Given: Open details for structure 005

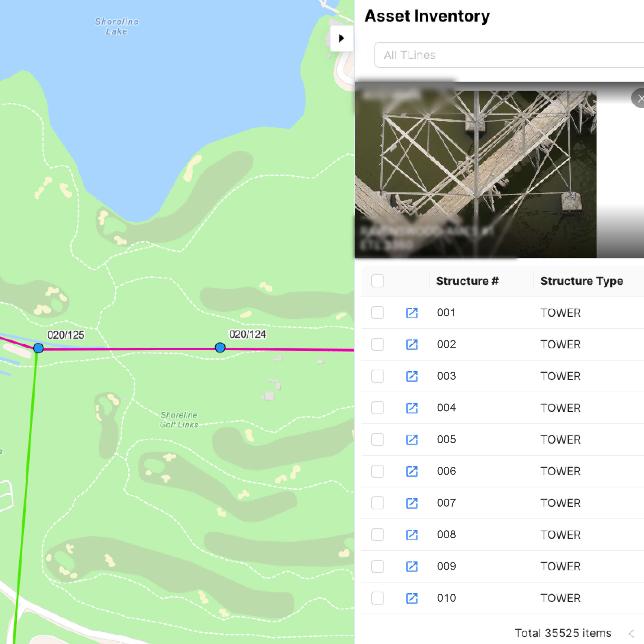Looking at the screenshot, I should tap(412, 440).
